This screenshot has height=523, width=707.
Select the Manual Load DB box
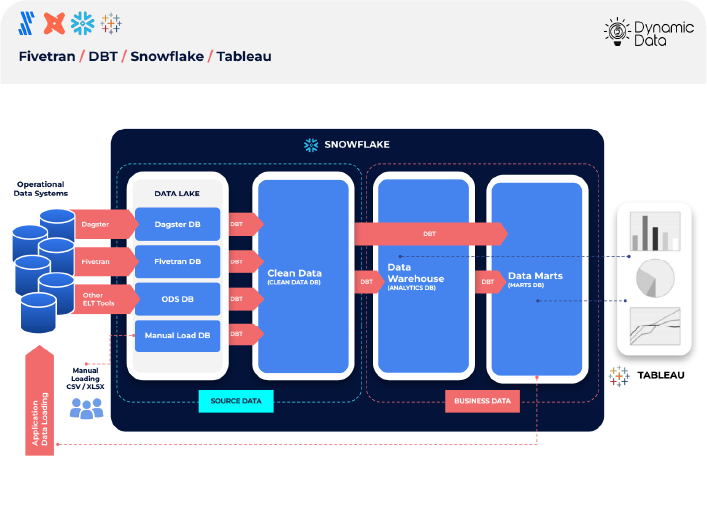pyautogui.click(x=177, y=335)
